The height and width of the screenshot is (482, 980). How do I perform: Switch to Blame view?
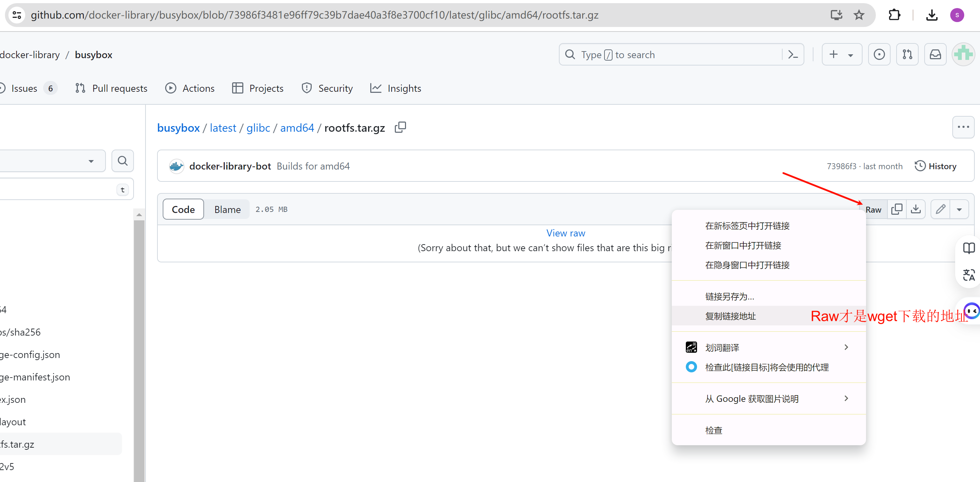coord(227,209)
